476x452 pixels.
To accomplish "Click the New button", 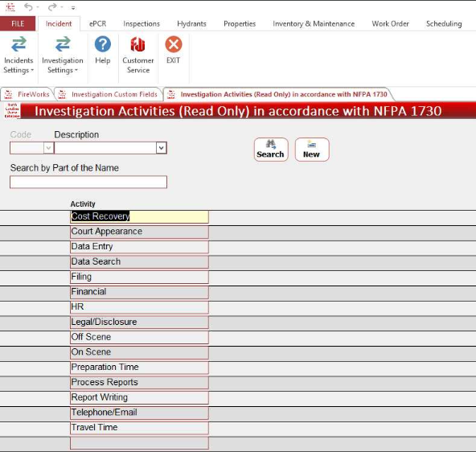I will pyautogui.click(x=312, y=150).
